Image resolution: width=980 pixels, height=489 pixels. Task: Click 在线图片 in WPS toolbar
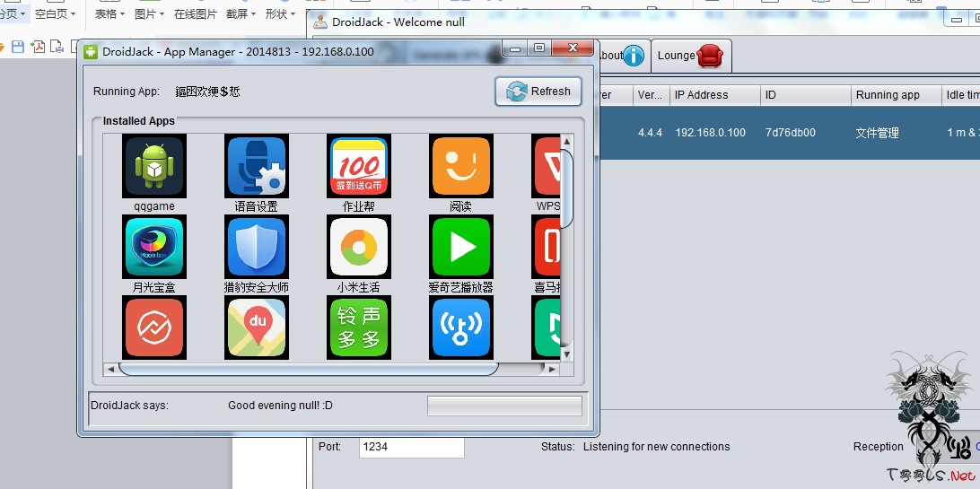(196, 13)
